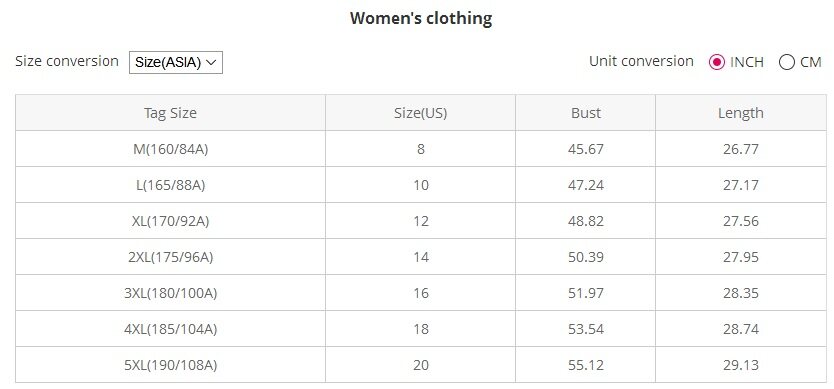
Task: Click the US size 12 cell
Action: [421, 221]
